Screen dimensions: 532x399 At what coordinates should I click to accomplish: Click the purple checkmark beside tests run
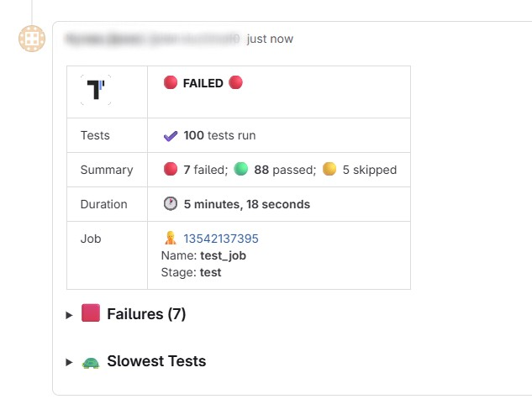coord(171,135)
